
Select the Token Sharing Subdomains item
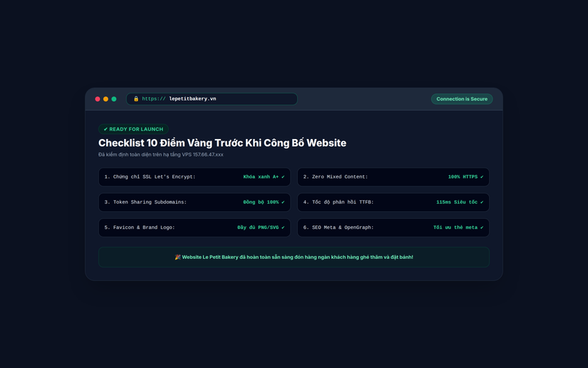click(x=195, y=203)
